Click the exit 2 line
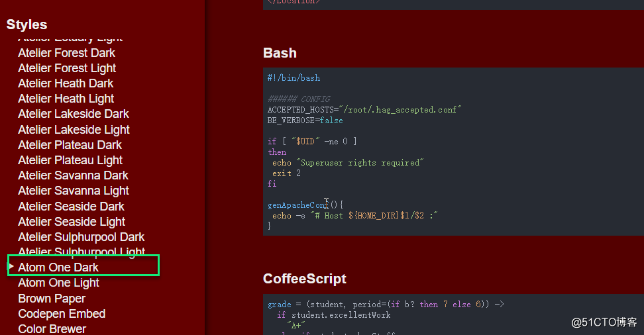The width and height of the screenshot is (644, 335). [286, 173]
